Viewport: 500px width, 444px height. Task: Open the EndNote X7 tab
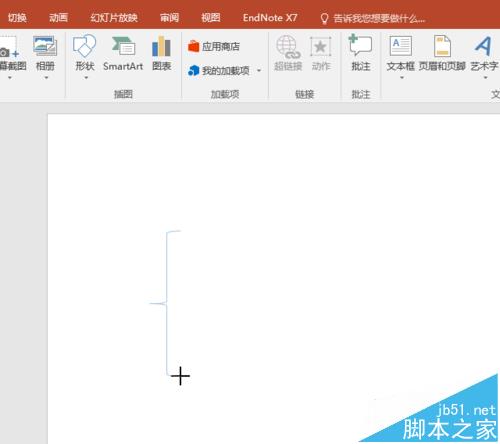(270, 18)
